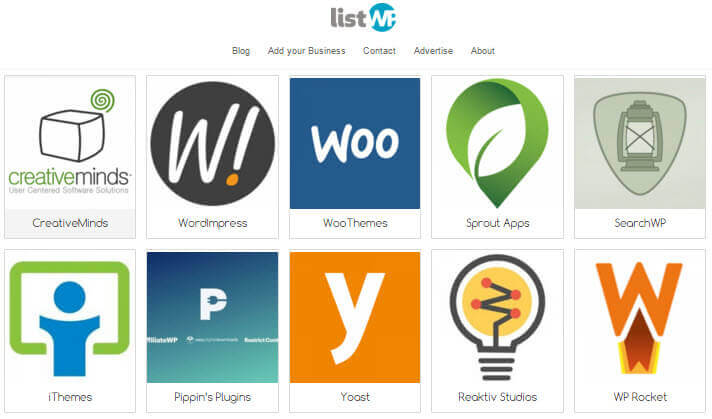Screen dimensions: 712x419
Task: Go to the Blog menu item
Action: click(241, 51)
